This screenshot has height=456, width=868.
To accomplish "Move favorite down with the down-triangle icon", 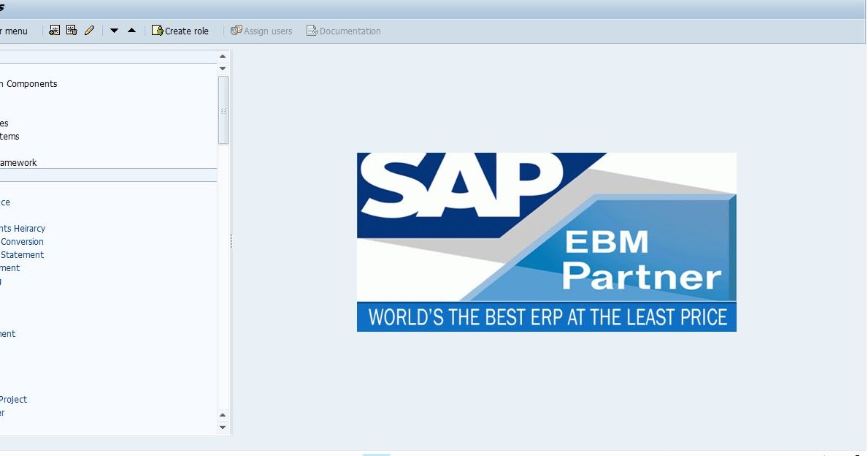I will [x=114, y=31].
